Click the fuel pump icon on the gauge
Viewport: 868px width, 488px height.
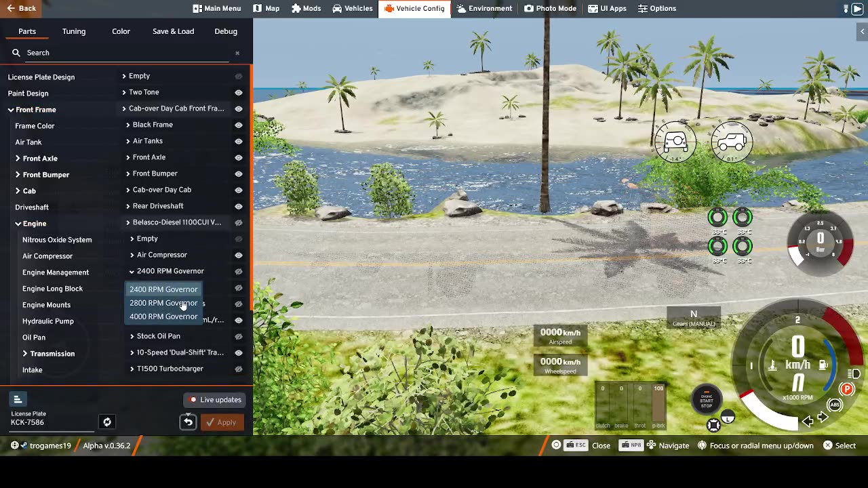click(x=823, y=365)
